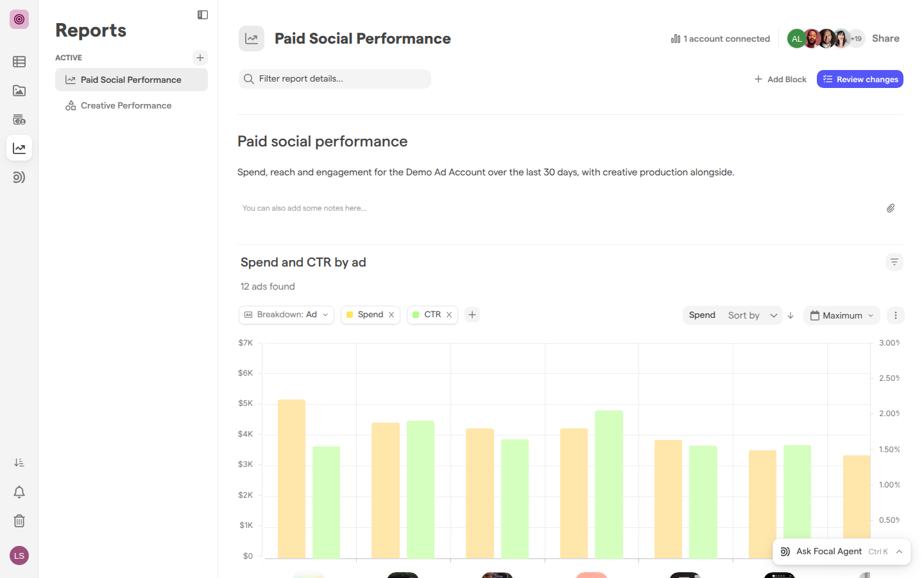Click the AL collaborator avatar
Image resolution: width=924 pixels, height=578 pixels.
click(796, 39)
